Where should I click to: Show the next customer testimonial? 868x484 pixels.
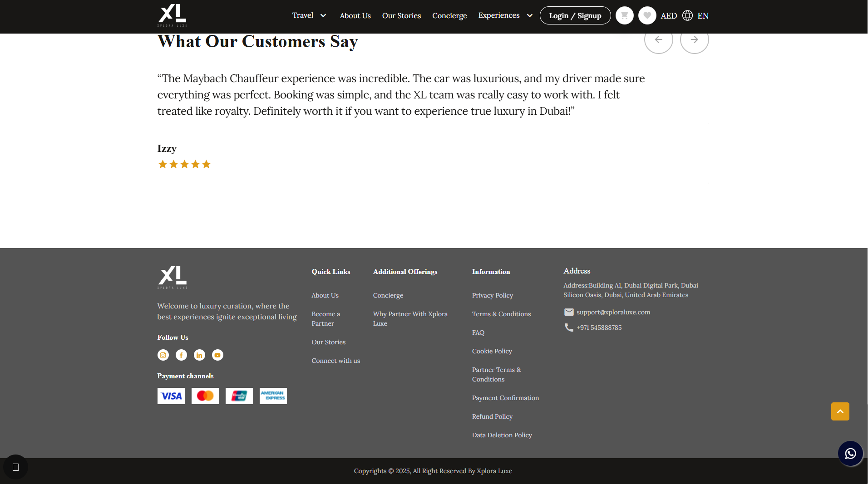pyautogui.click(x=694, y=39)
